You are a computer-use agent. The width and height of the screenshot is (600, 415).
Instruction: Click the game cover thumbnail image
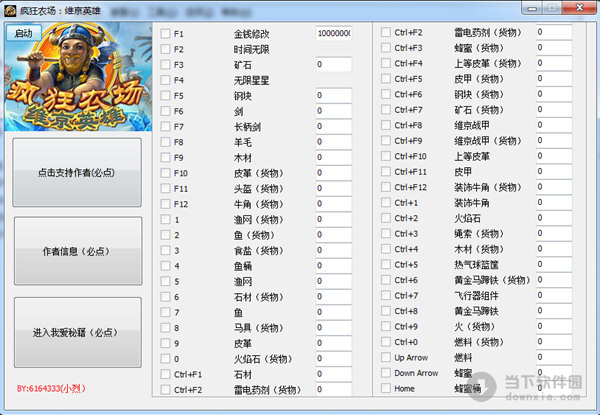[78, 76]
